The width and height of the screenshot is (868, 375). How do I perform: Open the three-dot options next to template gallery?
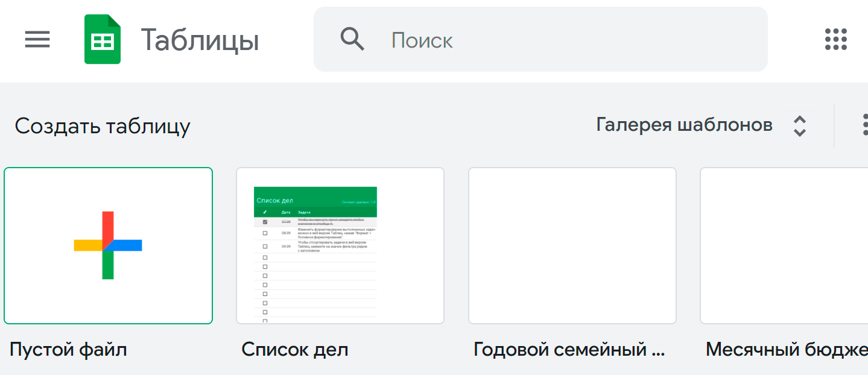tap(865, 125)
